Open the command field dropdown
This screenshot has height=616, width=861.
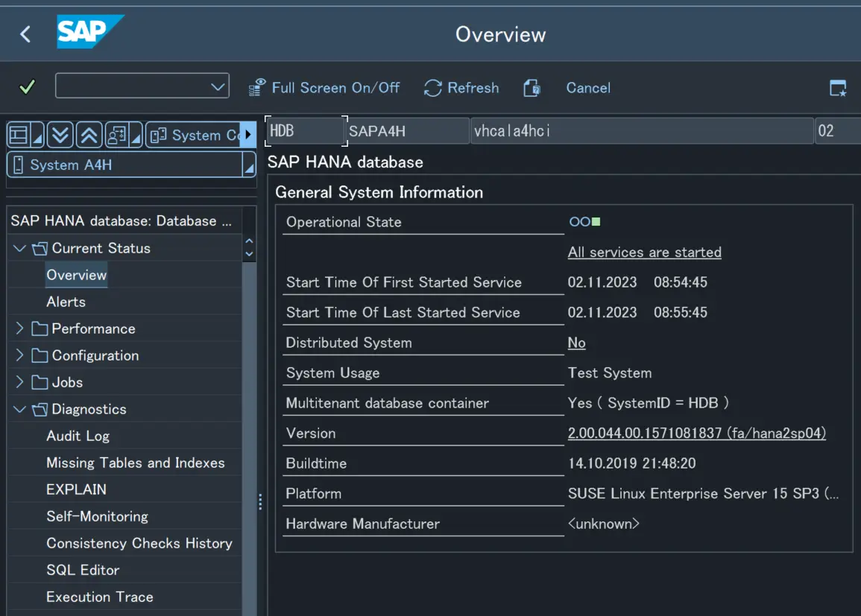point(218,86)
